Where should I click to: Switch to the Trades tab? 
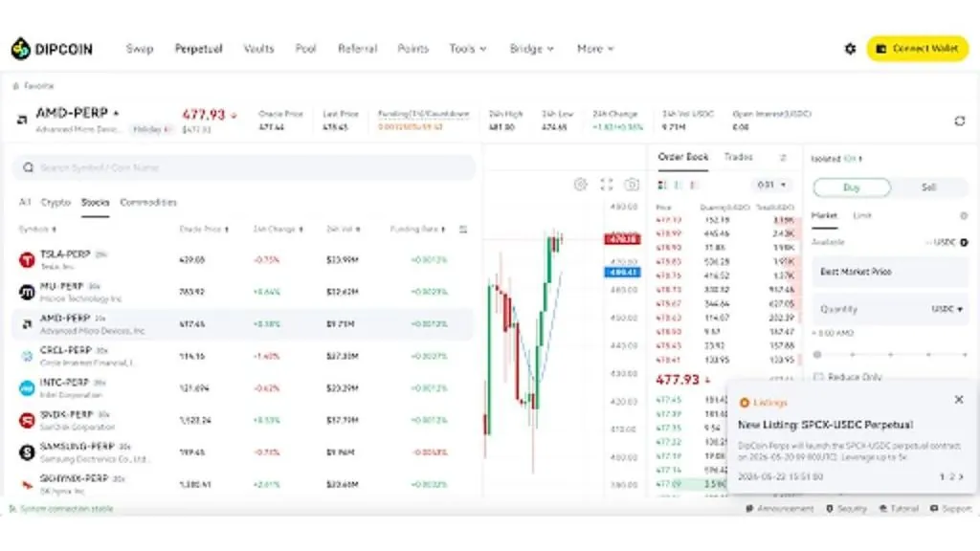pos(738,157)
